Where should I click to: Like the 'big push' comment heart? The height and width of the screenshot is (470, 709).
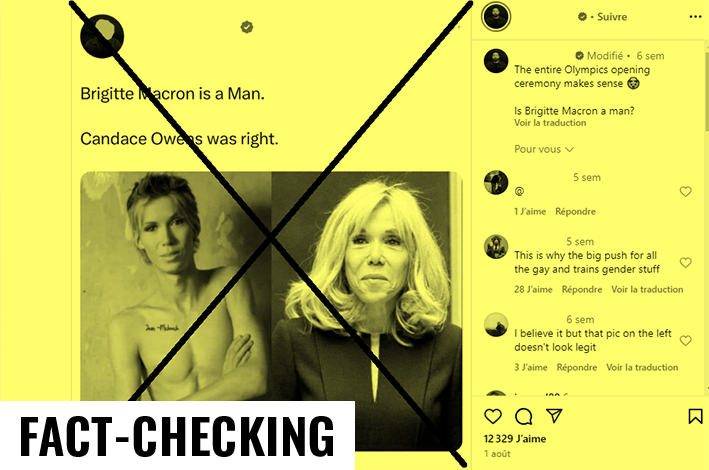(685, 262)
